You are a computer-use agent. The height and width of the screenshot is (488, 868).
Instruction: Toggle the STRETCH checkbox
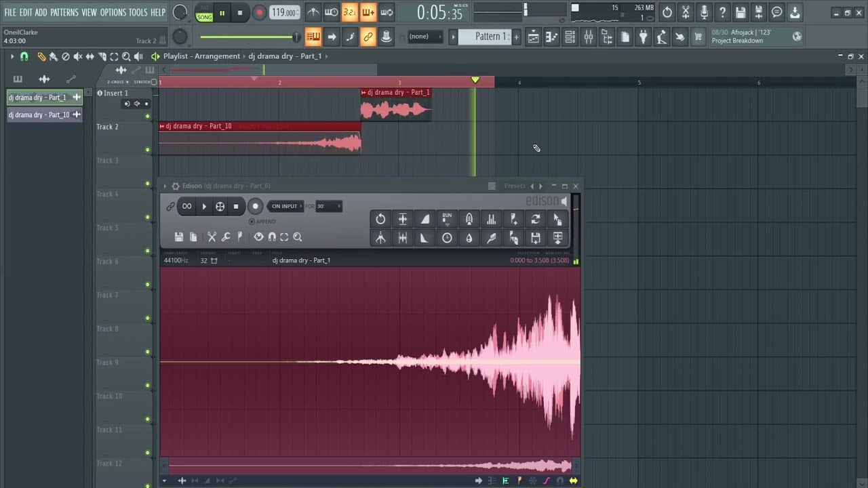(x=153, y=82)
